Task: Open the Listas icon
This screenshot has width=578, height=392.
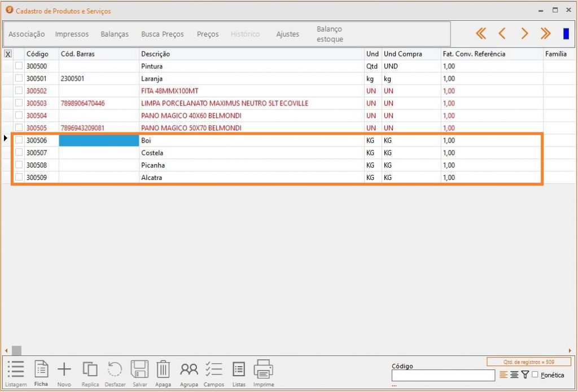Action: tap(239, 370)
